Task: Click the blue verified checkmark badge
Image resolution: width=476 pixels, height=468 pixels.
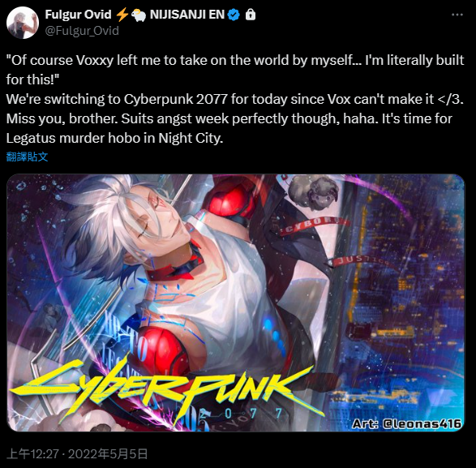Action: pos(234,15)
